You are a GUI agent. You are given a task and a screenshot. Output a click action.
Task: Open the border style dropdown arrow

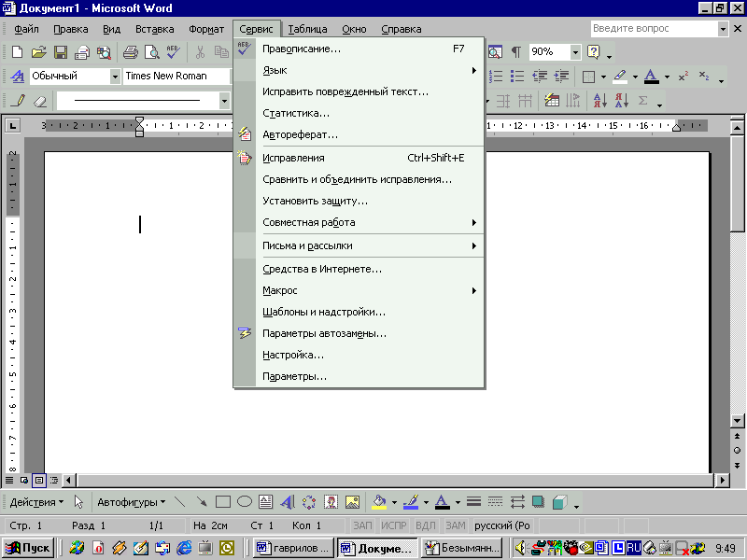[603, 77]
